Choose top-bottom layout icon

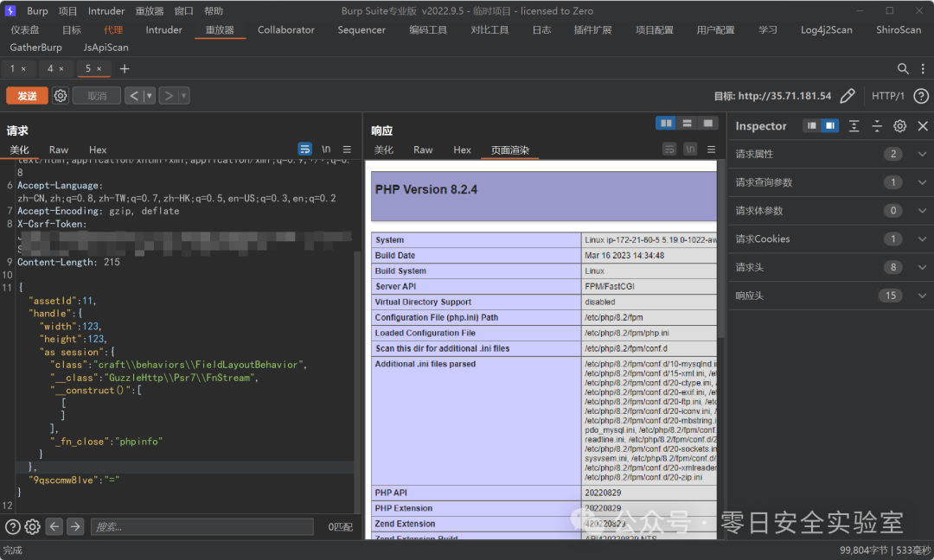click(687, 124)
